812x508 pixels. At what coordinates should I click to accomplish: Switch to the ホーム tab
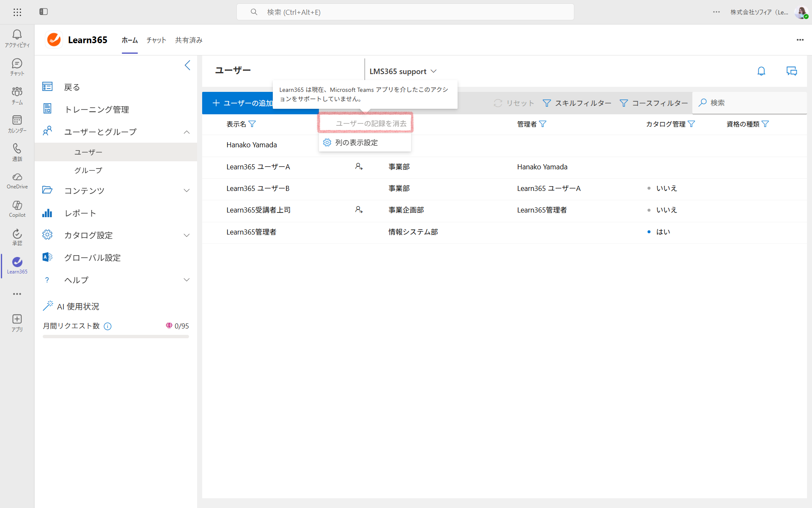pos(130,40)
